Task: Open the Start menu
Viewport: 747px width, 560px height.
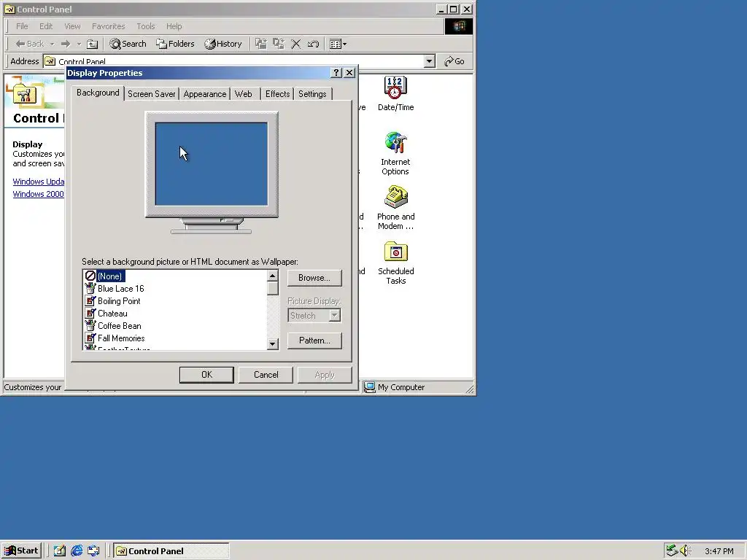Action: coord(21,551)
